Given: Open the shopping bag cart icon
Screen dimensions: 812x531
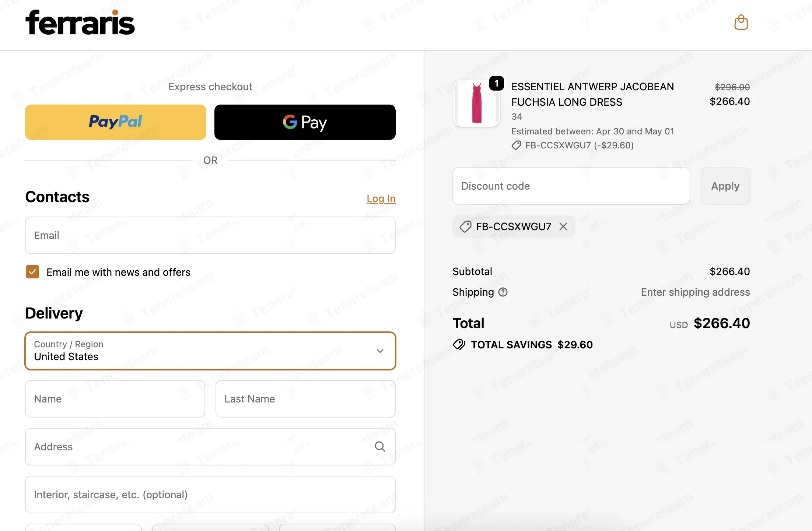Looking at the screenshot, I should [x=741, y=22].
